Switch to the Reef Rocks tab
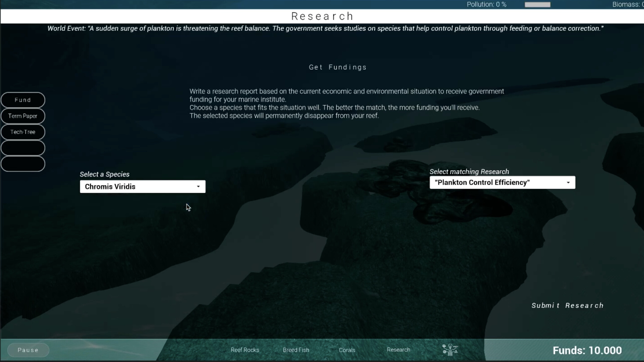 245,350
